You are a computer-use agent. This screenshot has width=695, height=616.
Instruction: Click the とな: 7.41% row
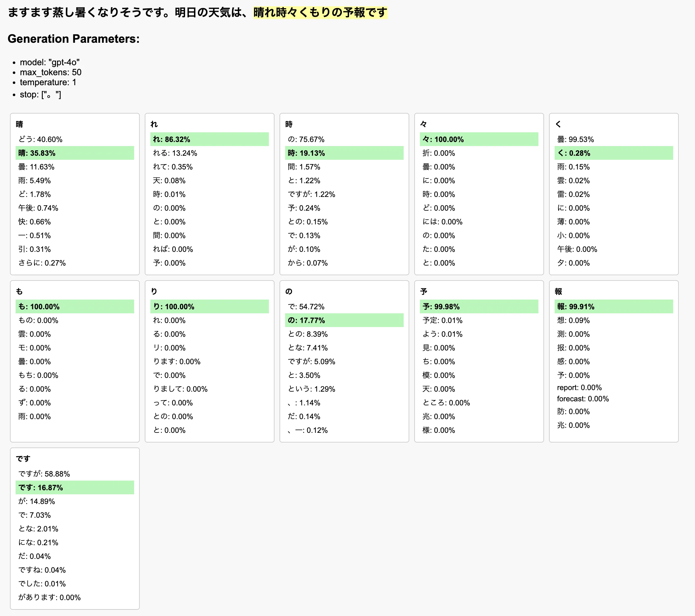click(344, 348)
